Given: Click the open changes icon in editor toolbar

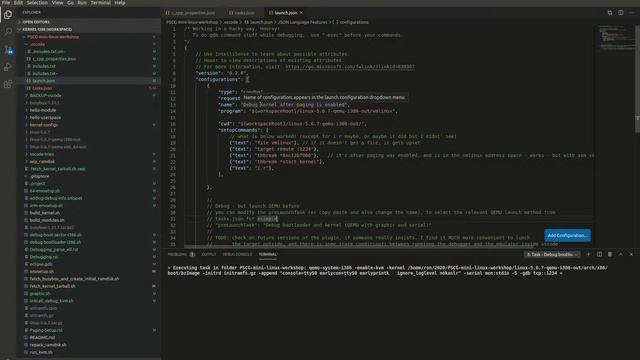Looking at the screenshot, I should click(x=610, y=13).
